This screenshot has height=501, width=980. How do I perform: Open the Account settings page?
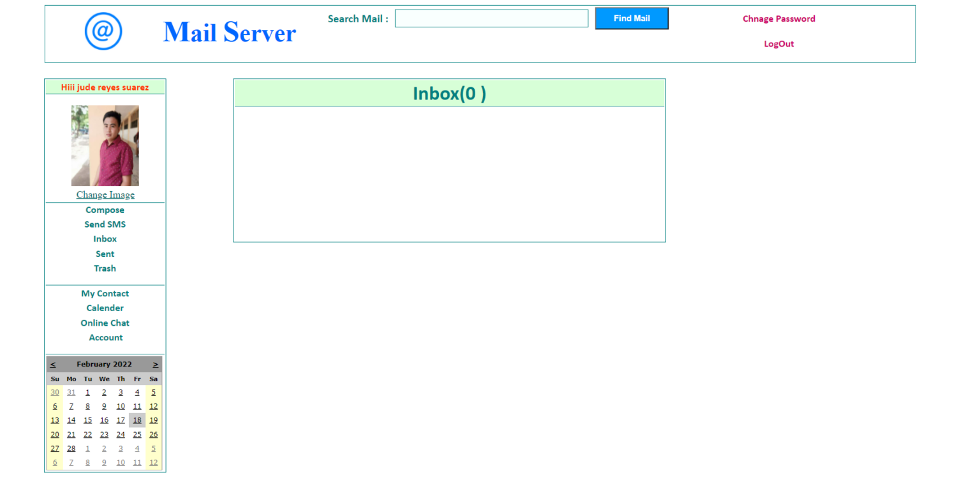click(x=105, y=337)
